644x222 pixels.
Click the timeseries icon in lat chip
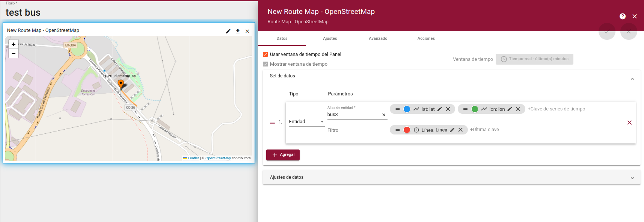coord(416,109)
